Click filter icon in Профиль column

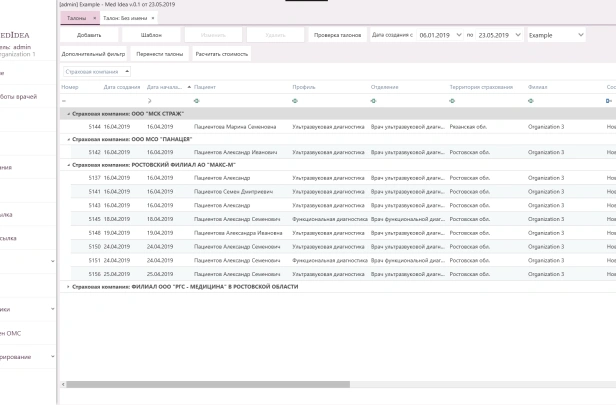point(295,101)
